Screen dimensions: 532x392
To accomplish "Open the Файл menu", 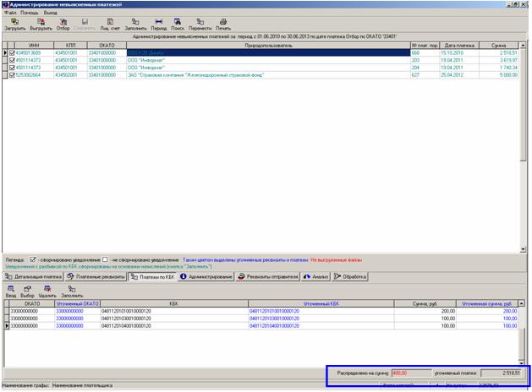I will tap(10, 14).
